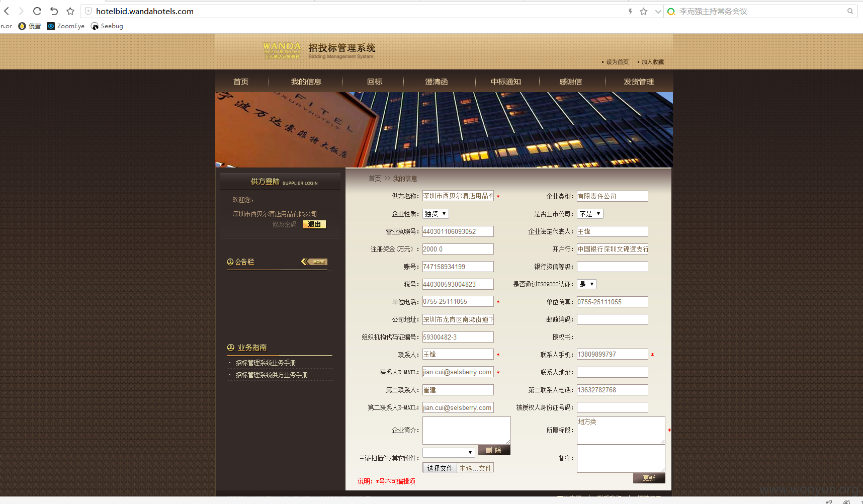
Task: Expand the address bar dropdown chevron
Action: [x=658, y=11]
